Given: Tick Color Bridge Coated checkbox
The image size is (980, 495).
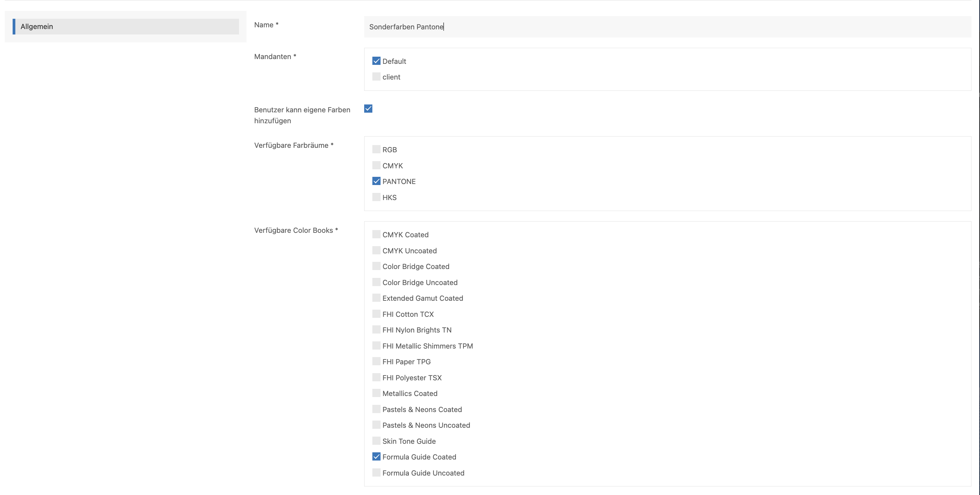Looking at the screenshot, I should pos(376,266).
